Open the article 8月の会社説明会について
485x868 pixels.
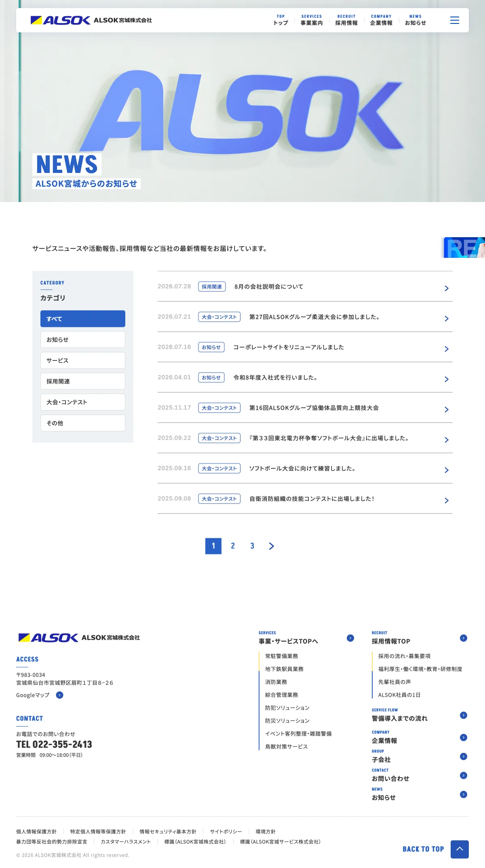pos(269,287)
